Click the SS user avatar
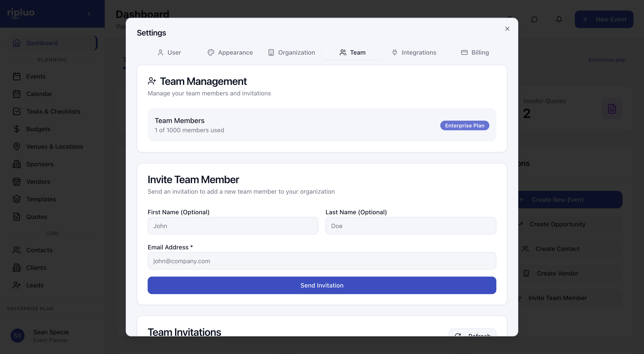Image resolution: width=644 pixels, height=354 pixels. (x=18, y=336)
